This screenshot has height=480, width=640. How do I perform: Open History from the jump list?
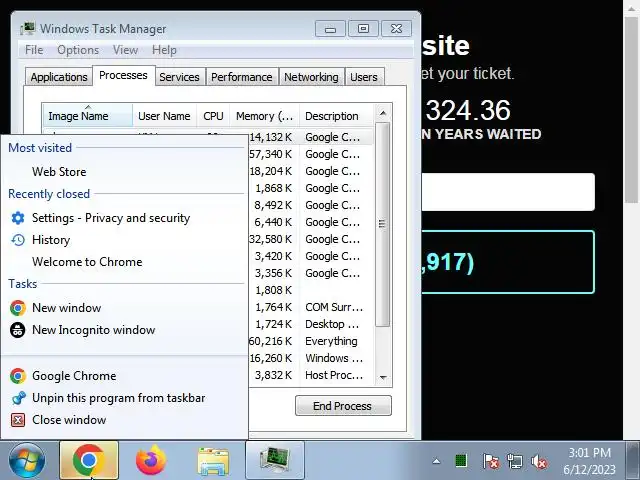click(x=51, y=240)
